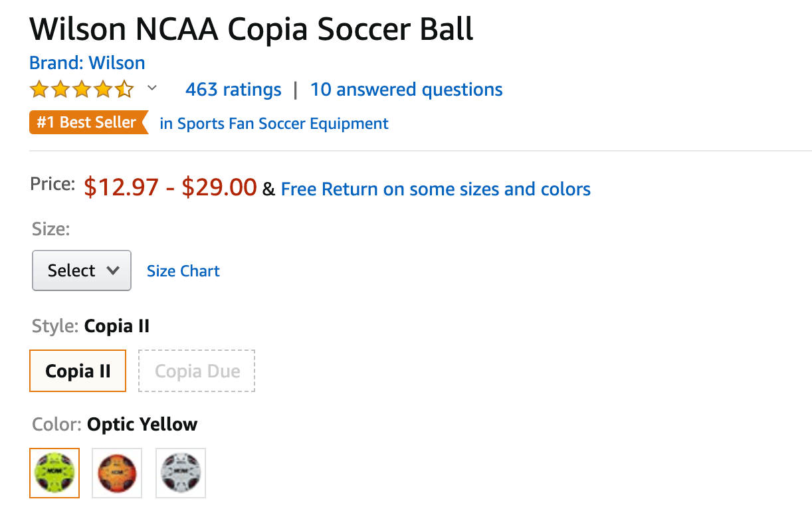
Task: Click the #1 Best Seller badge
Action: 88,123
